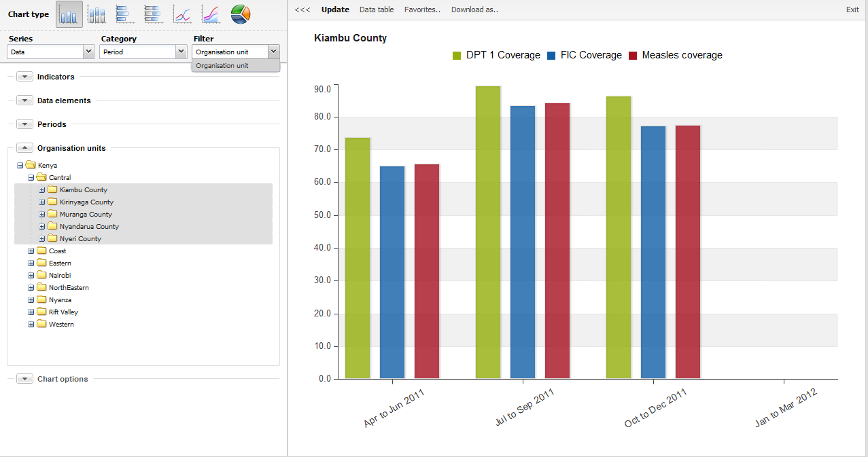Image resolution: width=868 pixels, height=457 pixels.
Task: Click the folder icon next to Kenya
Action: [x=30, y=165]
